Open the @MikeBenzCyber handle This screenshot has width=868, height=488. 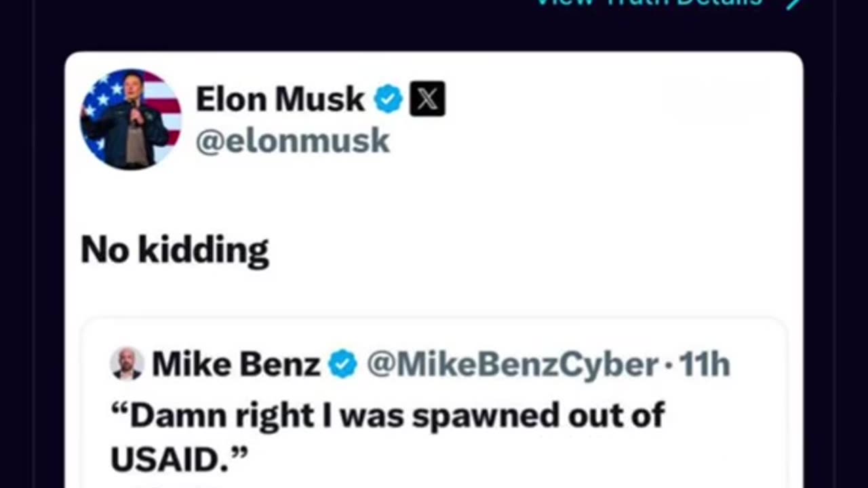coord(513,365)
